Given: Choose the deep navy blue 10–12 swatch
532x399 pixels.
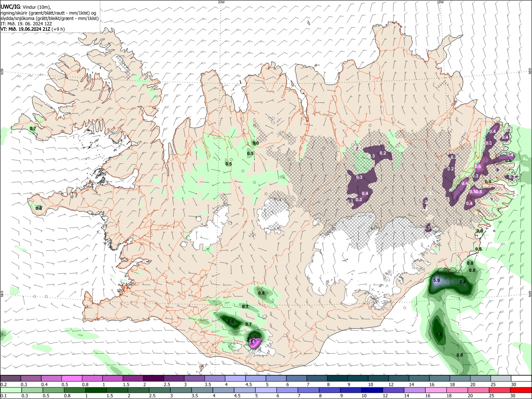Looking at the screenshot, I should coord(371,390).
